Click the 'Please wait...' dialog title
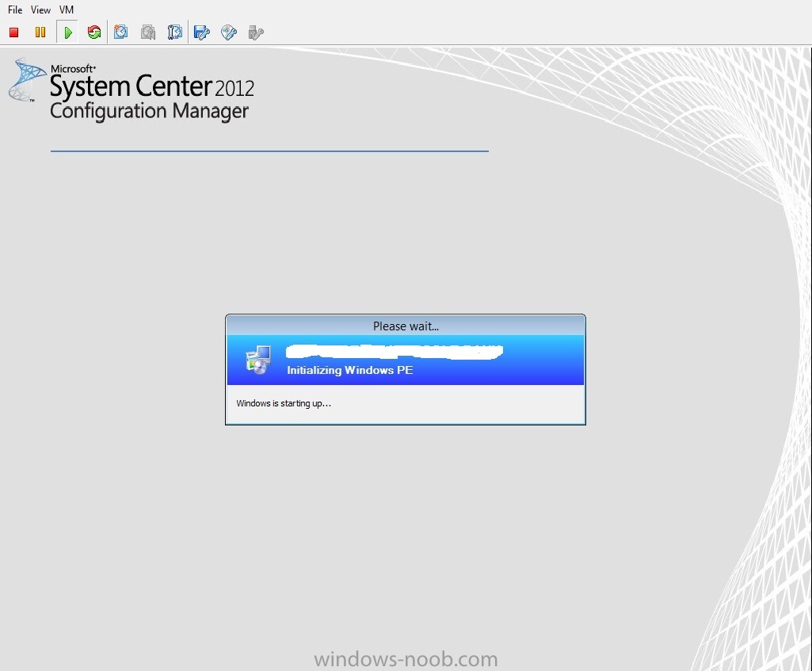 coord(406,326)
